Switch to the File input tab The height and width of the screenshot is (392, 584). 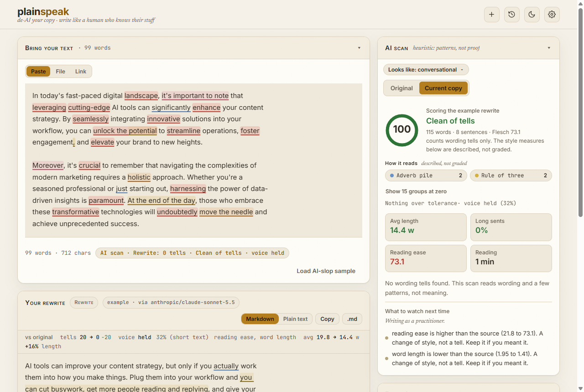point(60,72)
